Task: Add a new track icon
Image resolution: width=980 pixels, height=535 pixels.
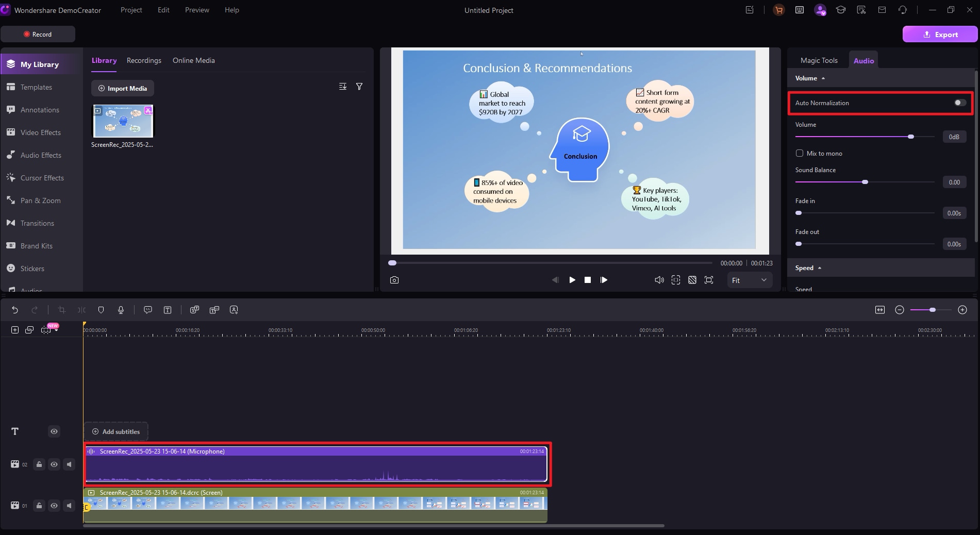Action: pos(15,330)
